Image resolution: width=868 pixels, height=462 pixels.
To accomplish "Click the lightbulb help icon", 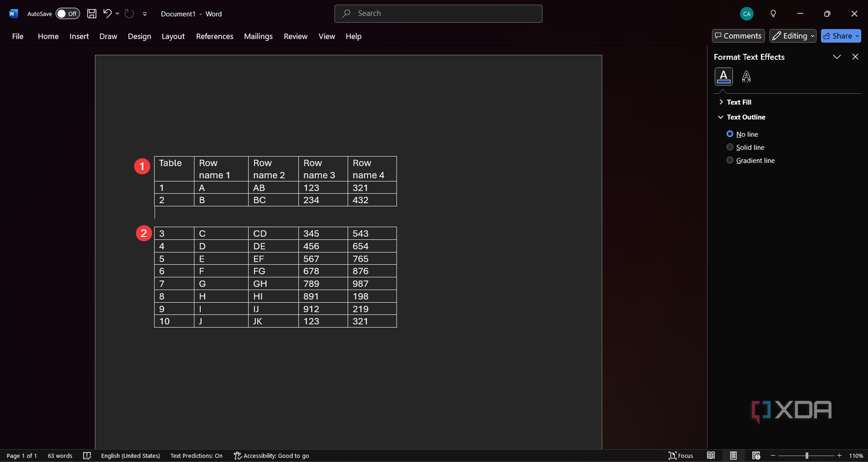I will coord(773,13).
